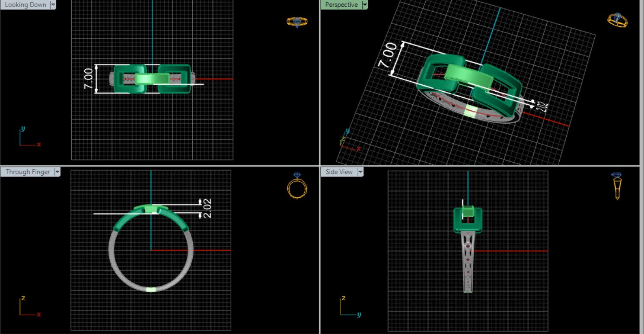Click the Perspective viewport label
The image size is (644, 334).
[341, 5]
